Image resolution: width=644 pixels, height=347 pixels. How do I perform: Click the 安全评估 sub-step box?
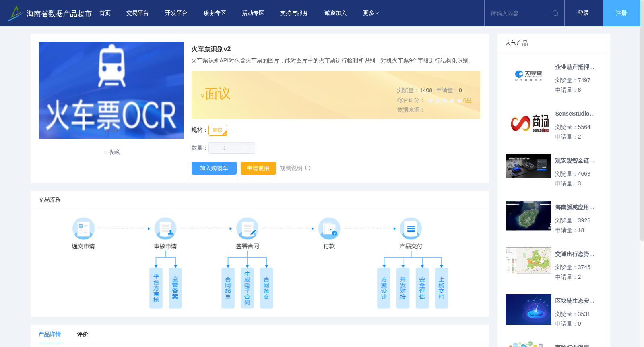(x=422, y=288)
